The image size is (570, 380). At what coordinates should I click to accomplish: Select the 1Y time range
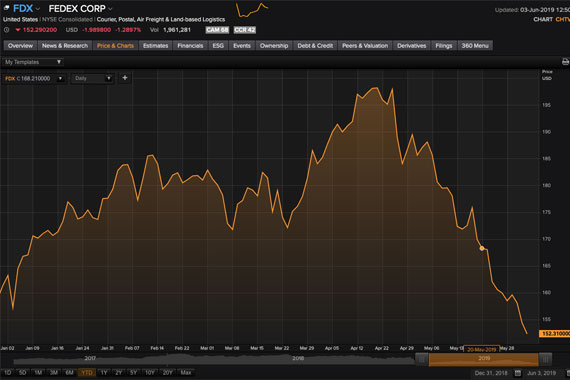point(104,373)
